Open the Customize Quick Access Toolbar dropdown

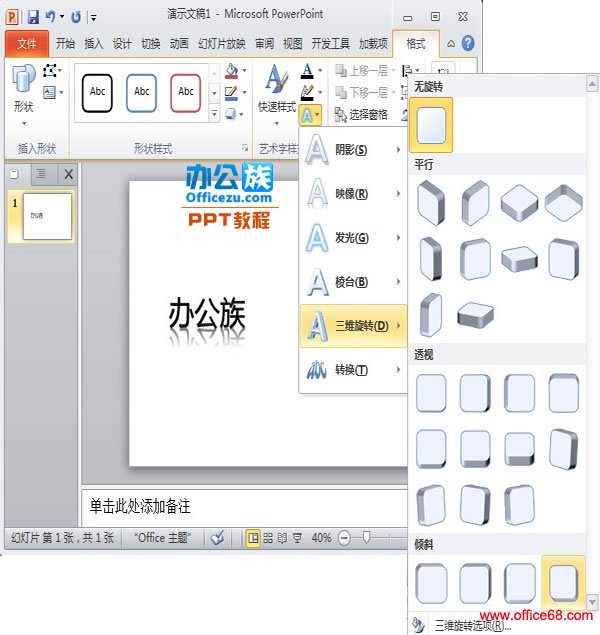(94, 17)
